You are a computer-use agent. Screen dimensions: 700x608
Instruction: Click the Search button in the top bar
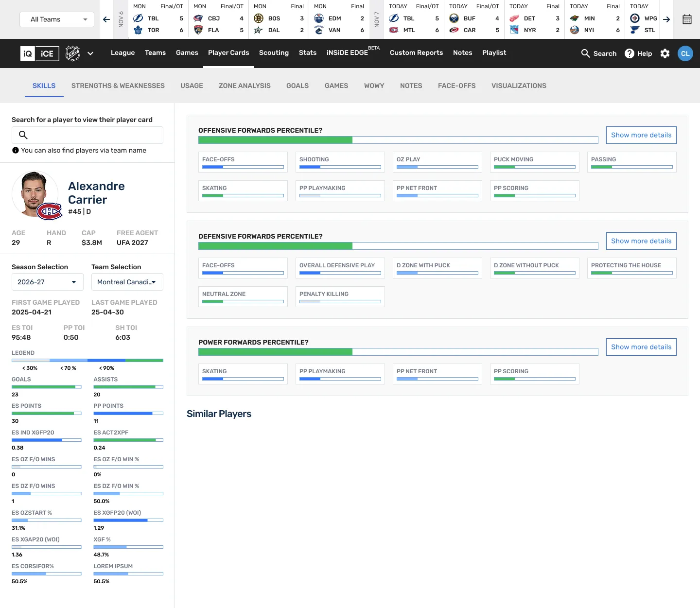(599, 53)
